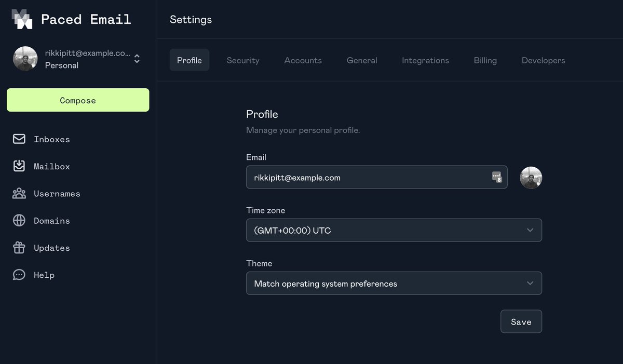623x364 pixels.
Task: Click the profile picture next to the email field
Action: tap(531, 177)
